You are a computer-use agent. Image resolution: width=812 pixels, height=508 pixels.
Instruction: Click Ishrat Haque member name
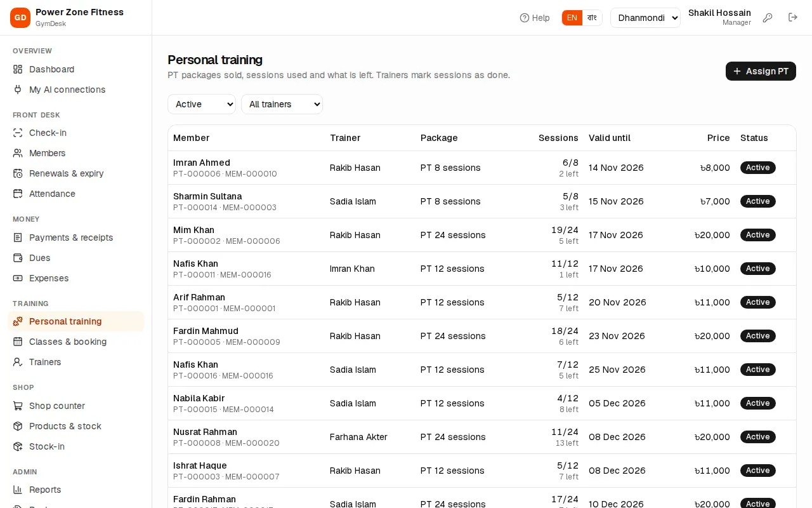coord(200,465)
